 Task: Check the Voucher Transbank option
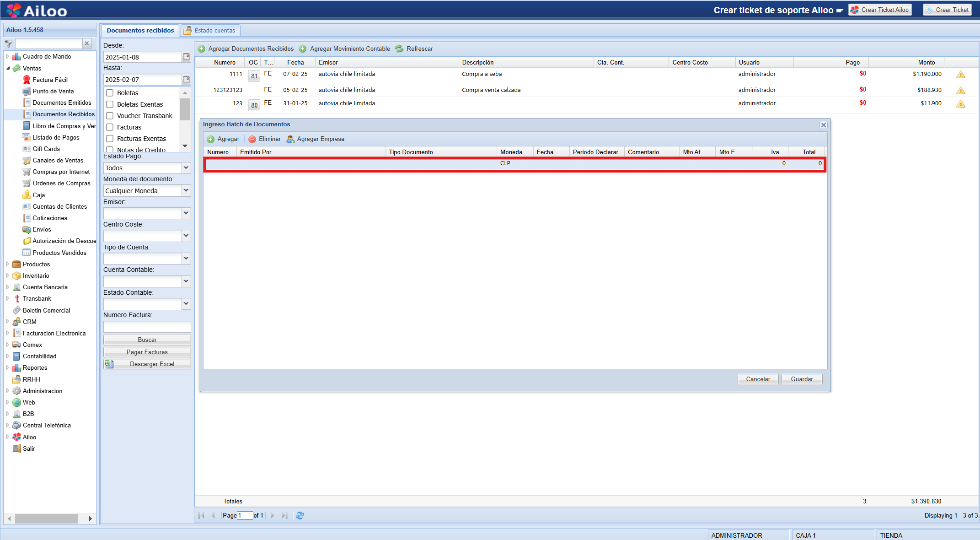[110, 116]
